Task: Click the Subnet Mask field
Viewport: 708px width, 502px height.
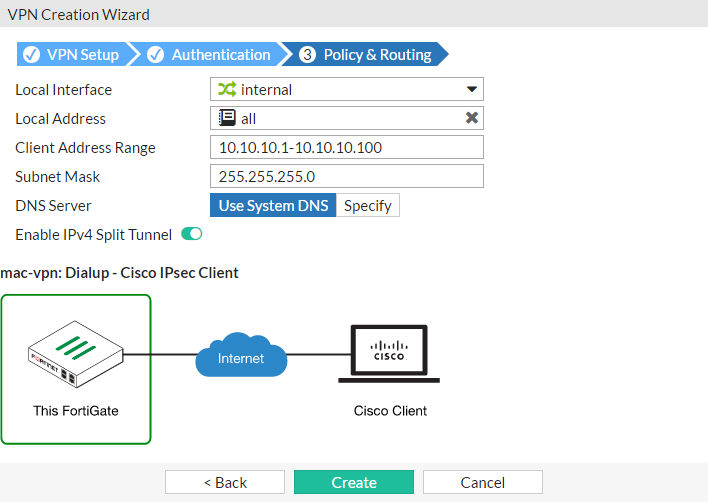Action: [x=347, y=176]
